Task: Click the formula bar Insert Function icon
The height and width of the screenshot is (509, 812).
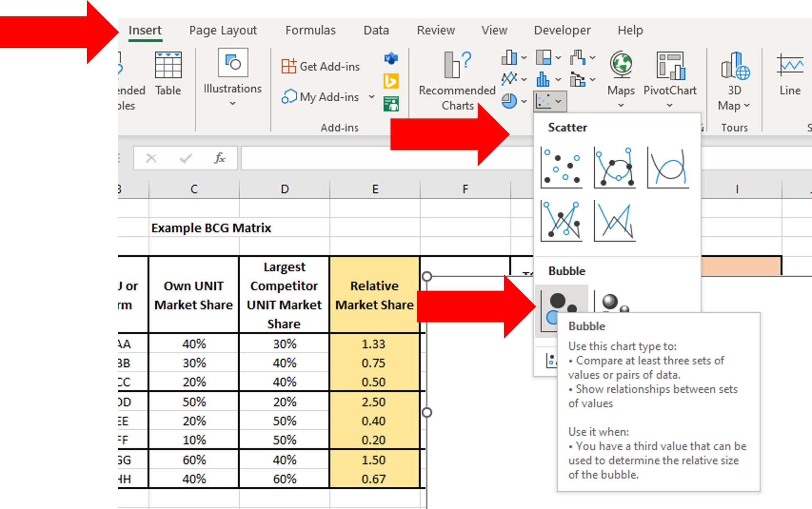Action: [220, 158]
